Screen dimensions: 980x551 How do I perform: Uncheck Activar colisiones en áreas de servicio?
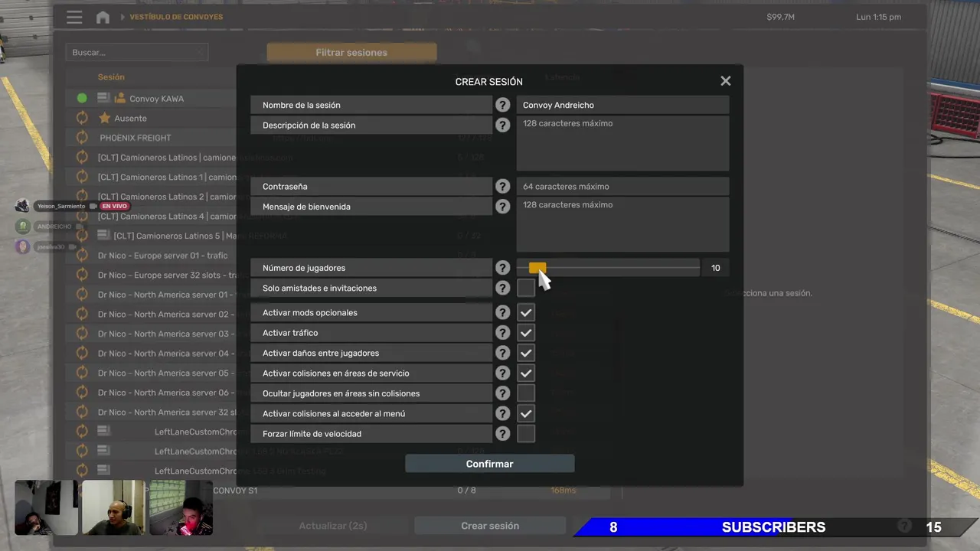click(526, 373)
